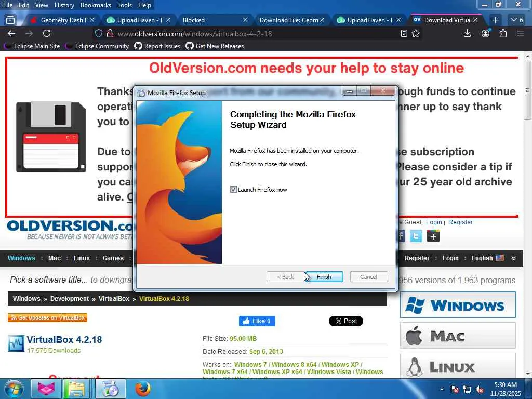This screenshot has height=399, width=532.
Task: Expand the double chevron in site nav bar
Action: coord(513,258)
